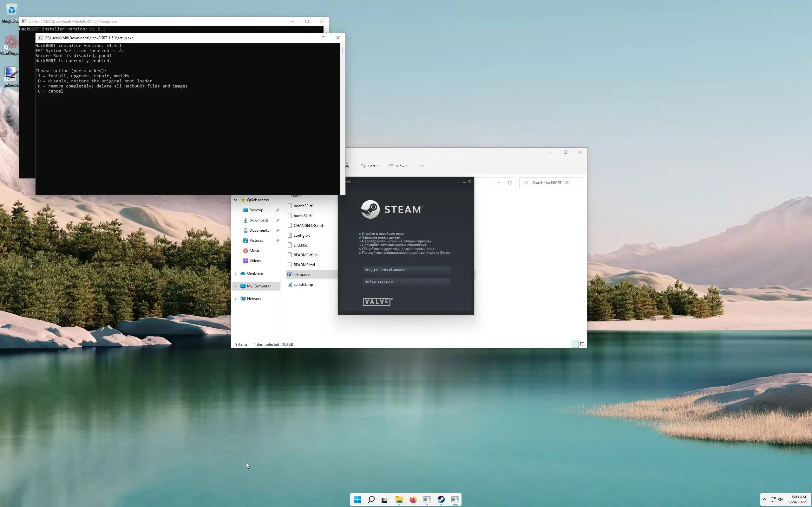Switch to details view layout toggle
The width and height of the screenshot is (812, 507).
(575, 344)
